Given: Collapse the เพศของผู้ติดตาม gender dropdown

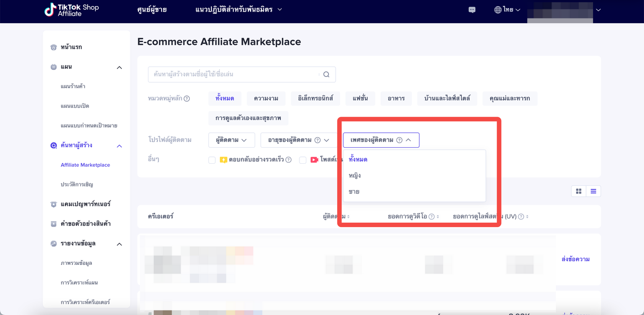Looking at the screenshot, I should [381, 140].
